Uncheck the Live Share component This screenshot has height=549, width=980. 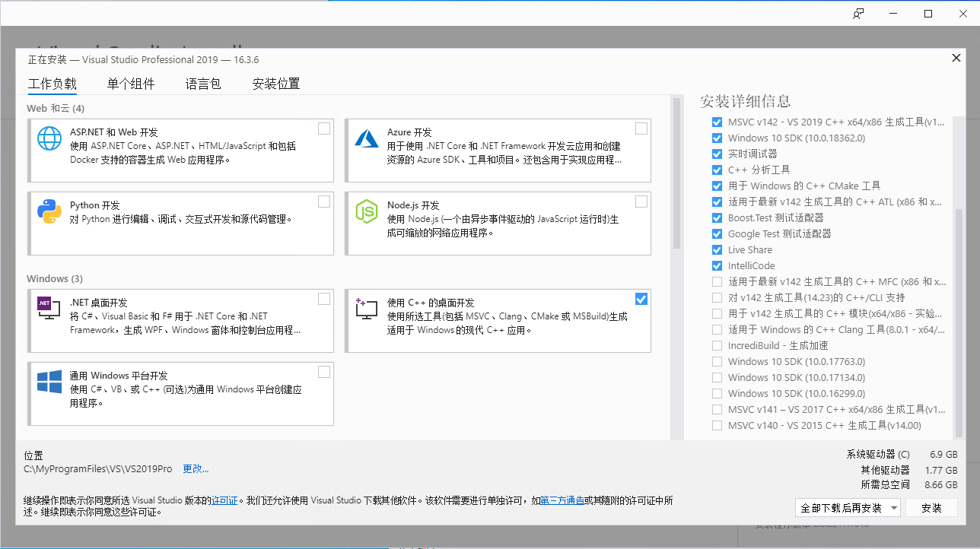point(717,249)
